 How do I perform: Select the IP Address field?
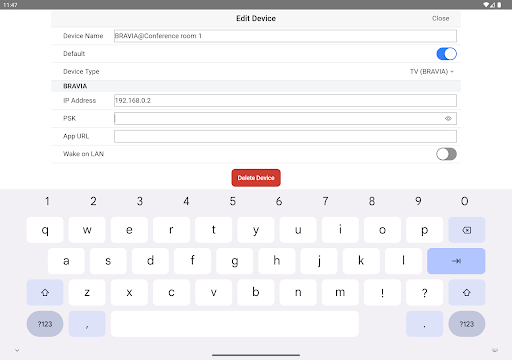coord(285,100)
